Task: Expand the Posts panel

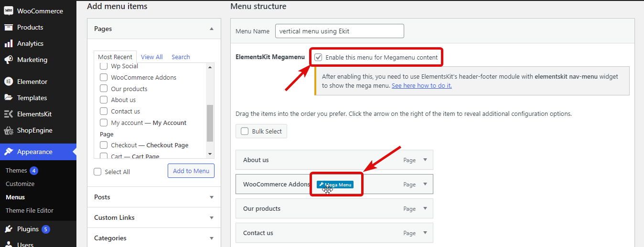Action: 212,197
